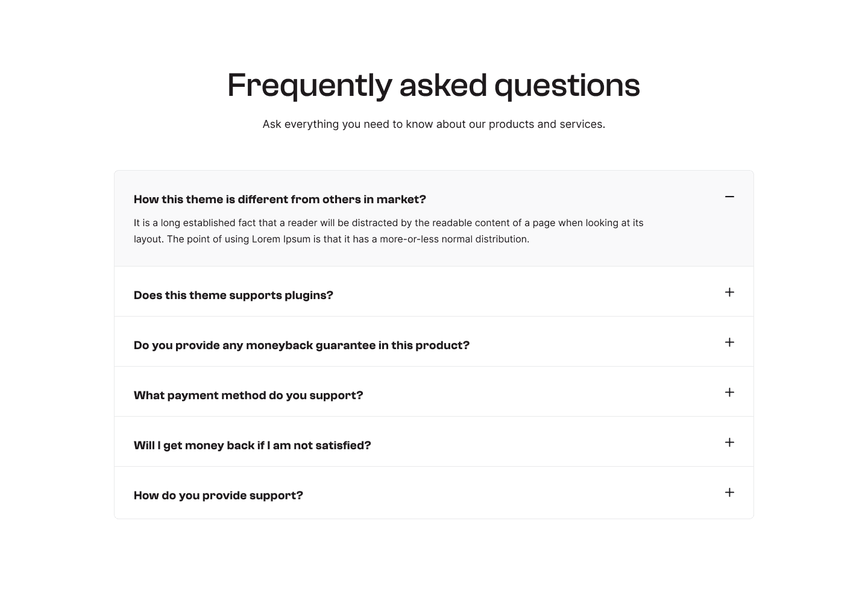The width and height of the screenshot is (868, 603).
Task: Click the Lorem Ipsum answer paragraph text
Action: point(389,231)
